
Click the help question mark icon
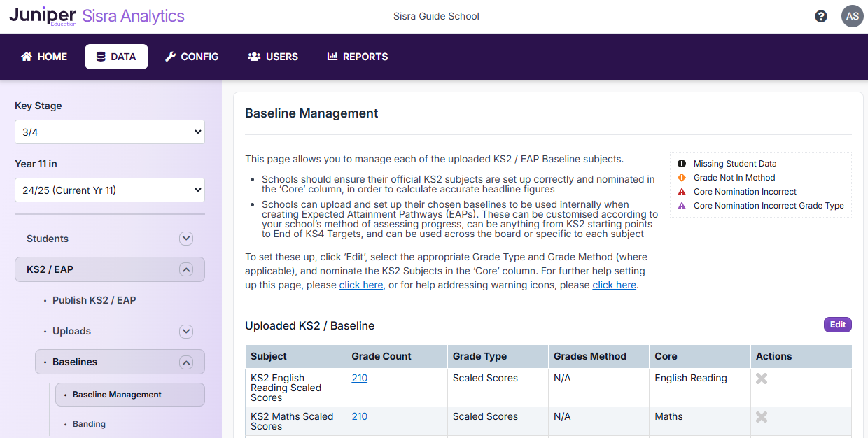point(821,16)
